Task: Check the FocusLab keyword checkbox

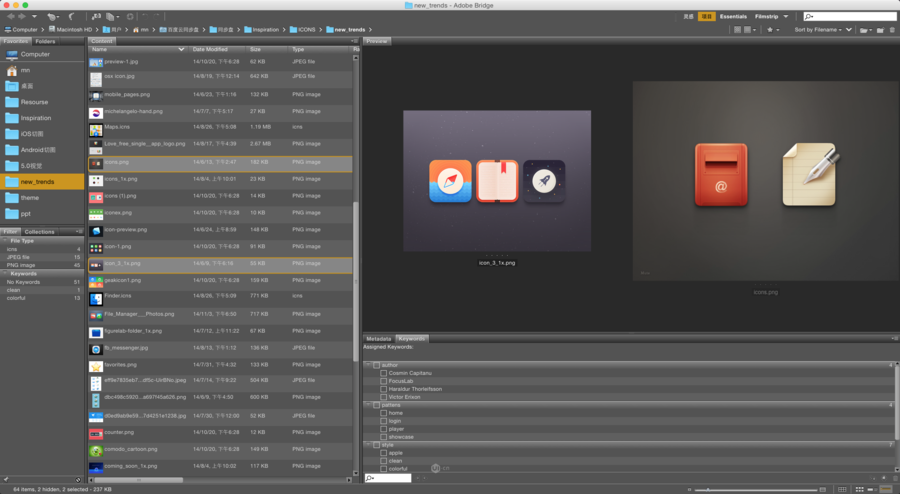Action: coord(383,381)
